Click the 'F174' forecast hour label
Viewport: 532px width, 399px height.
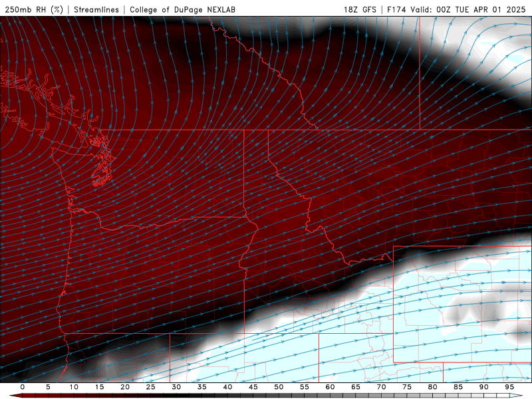coord(396,9)
